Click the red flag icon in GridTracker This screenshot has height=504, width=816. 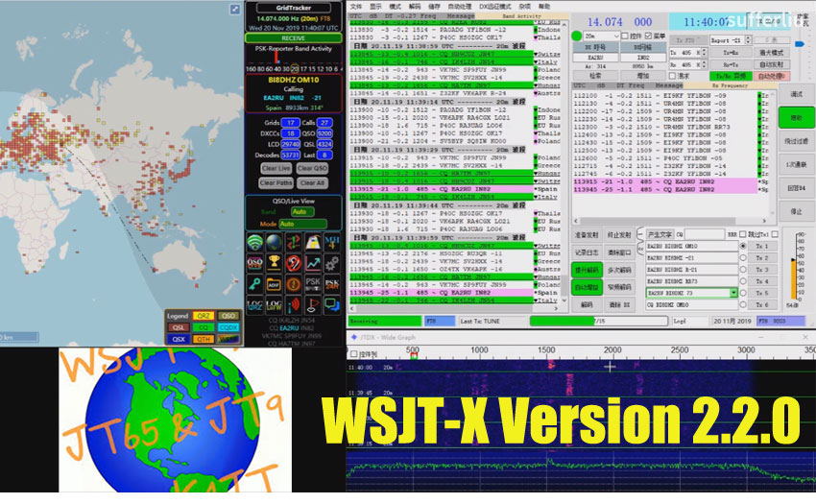point(313,304)
